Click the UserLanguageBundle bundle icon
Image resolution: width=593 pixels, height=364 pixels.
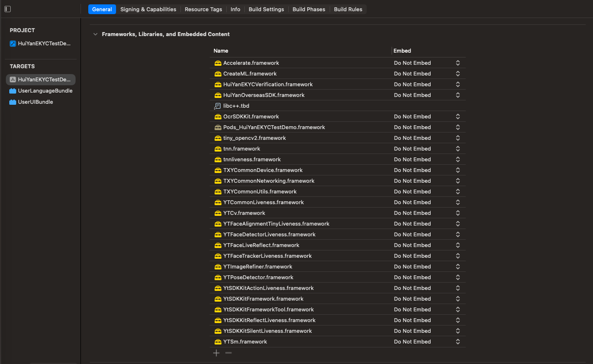[13, 91]
